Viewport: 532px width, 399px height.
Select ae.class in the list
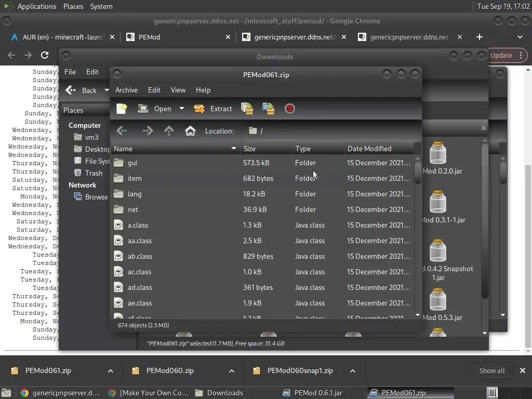[262, 303]
